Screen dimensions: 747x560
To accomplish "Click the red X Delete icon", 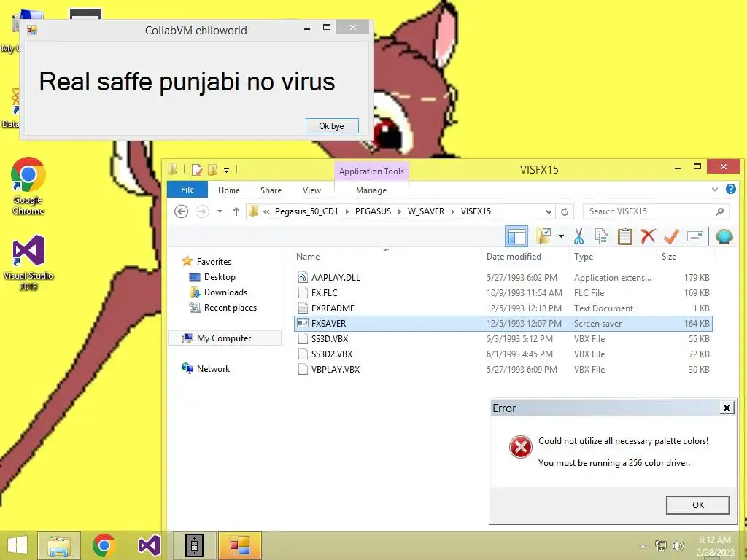I will 648,236.
